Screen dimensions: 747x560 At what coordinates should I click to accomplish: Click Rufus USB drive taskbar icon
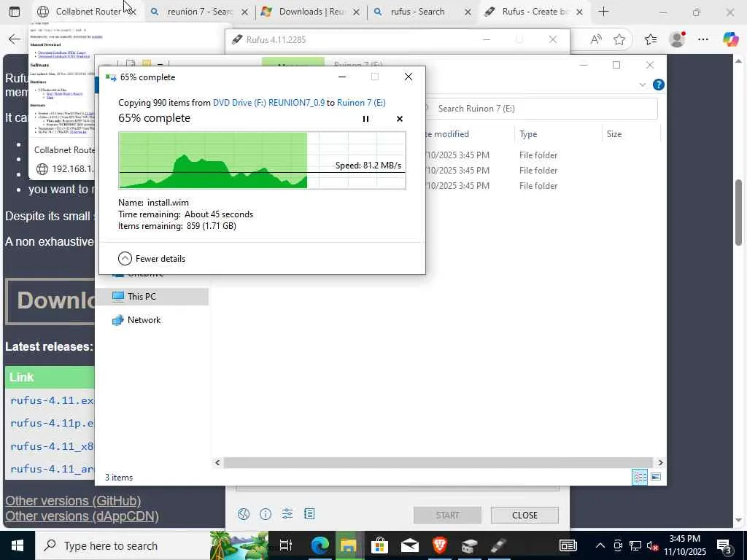[498, 545]
